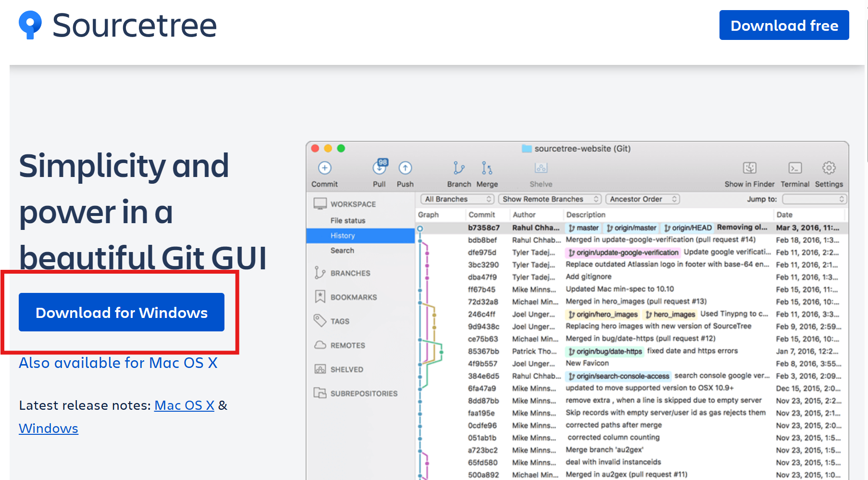Click the master branch label
Image resolution: width=868 pixels, height=480 pixels.
[583, 227]
